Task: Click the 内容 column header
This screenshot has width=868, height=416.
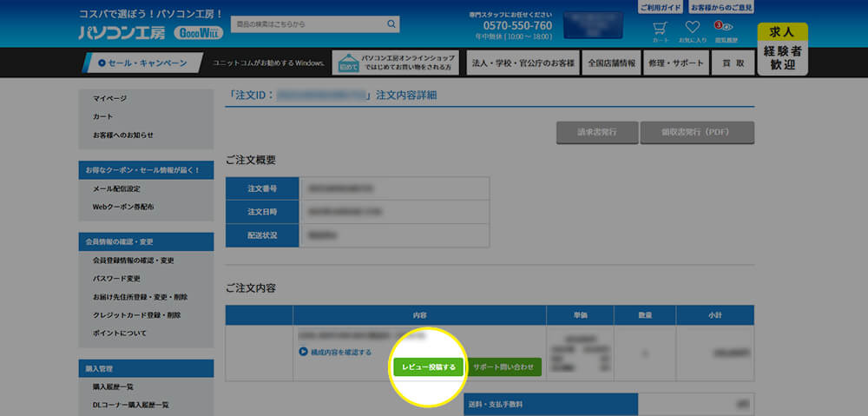Action: tap(419, 315)
